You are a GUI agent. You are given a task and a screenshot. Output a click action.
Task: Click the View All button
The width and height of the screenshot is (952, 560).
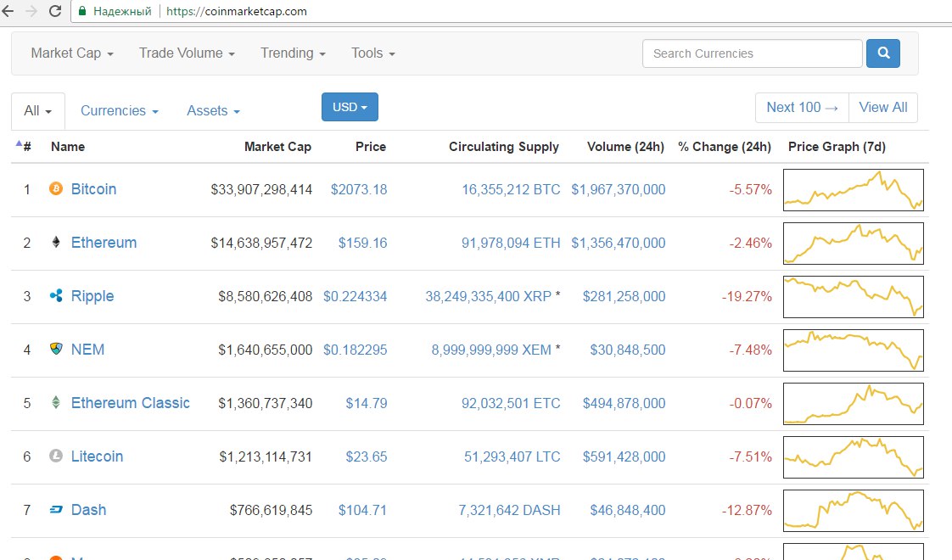[x=882, y=108]
